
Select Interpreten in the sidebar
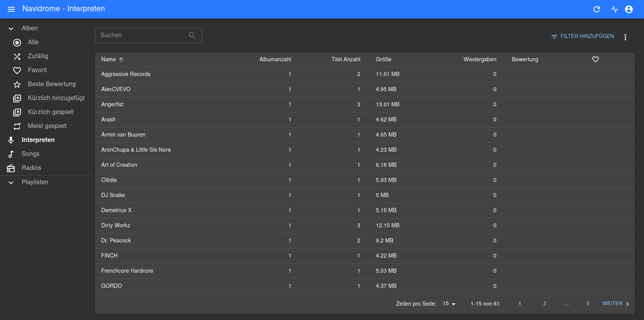(x=47, y=140)
